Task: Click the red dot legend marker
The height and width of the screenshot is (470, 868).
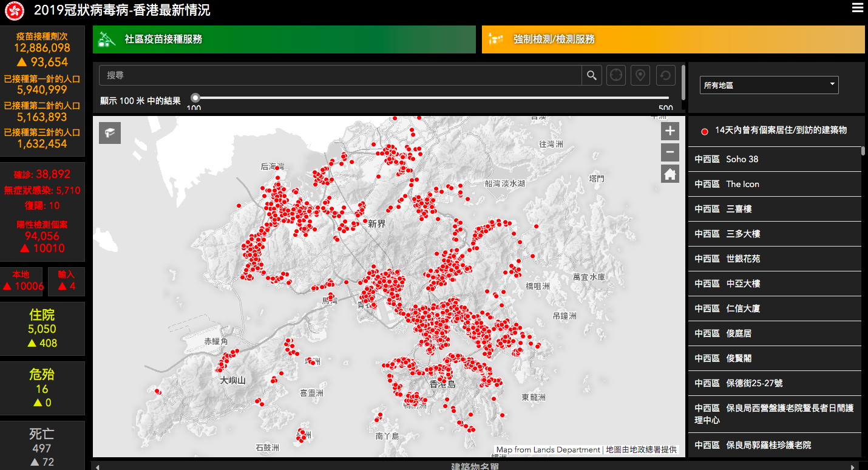Action: point(704,131)
